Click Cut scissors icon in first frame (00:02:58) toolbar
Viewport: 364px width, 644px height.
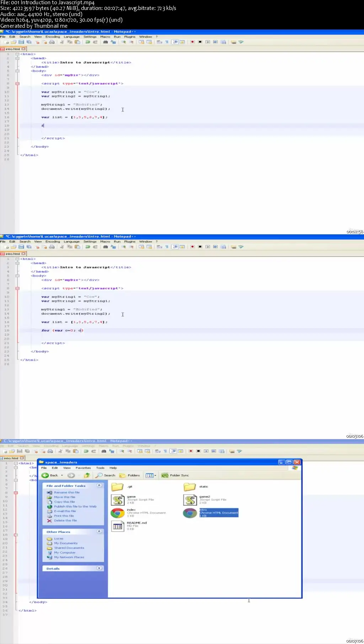click(62, 42)
